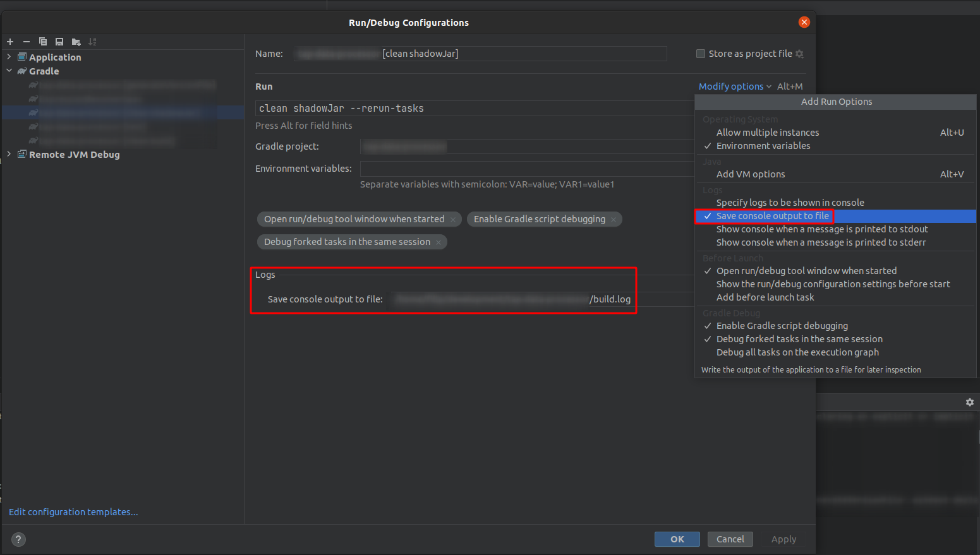The image size is (980, 555).
Task: Choose Show the run/debug configuration settings before start
Action: 835,284
